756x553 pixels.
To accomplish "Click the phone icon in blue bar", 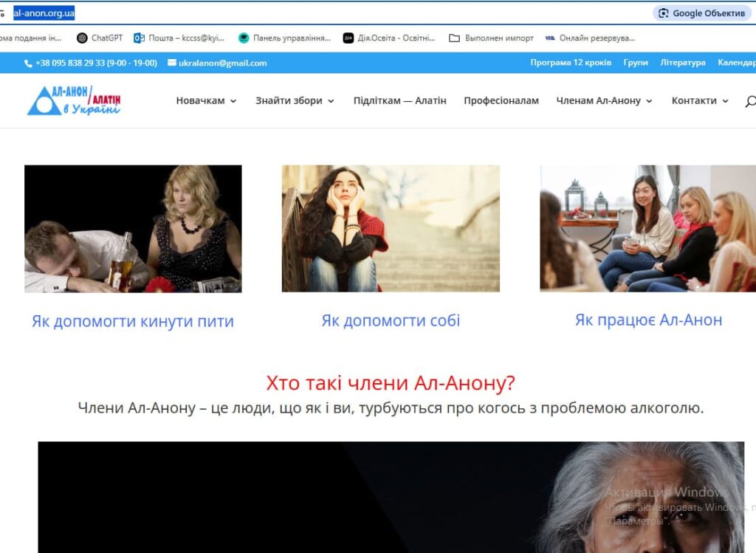I will (x=28, y=63).
